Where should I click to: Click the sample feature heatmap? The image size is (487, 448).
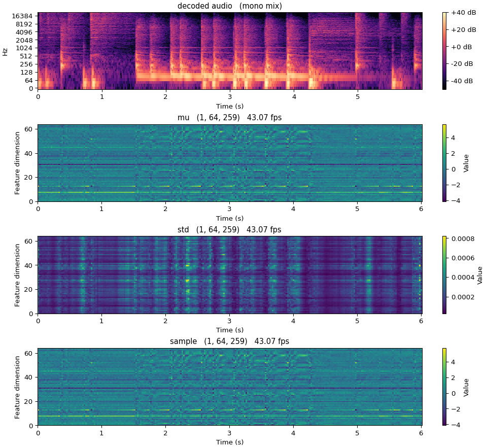pyautogui.click(x=230, y=387)
